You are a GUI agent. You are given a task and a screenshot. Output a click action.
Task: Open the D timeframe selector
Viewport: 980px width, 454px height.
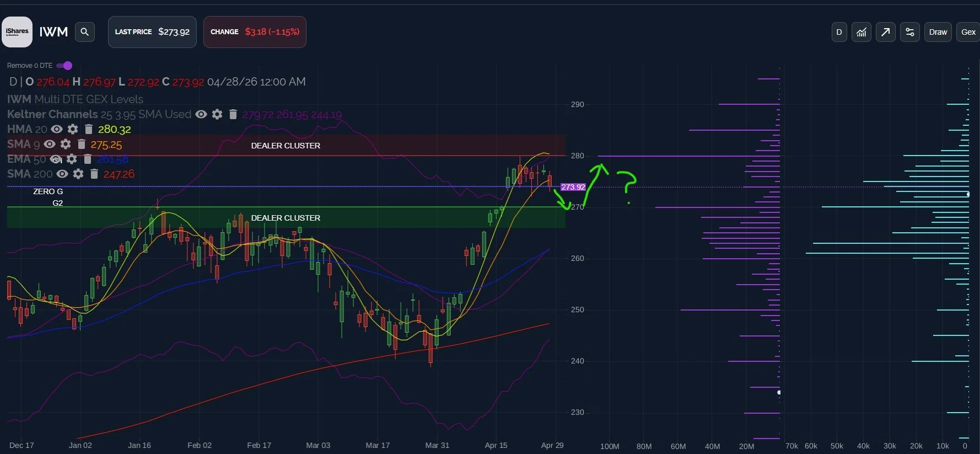839,32
